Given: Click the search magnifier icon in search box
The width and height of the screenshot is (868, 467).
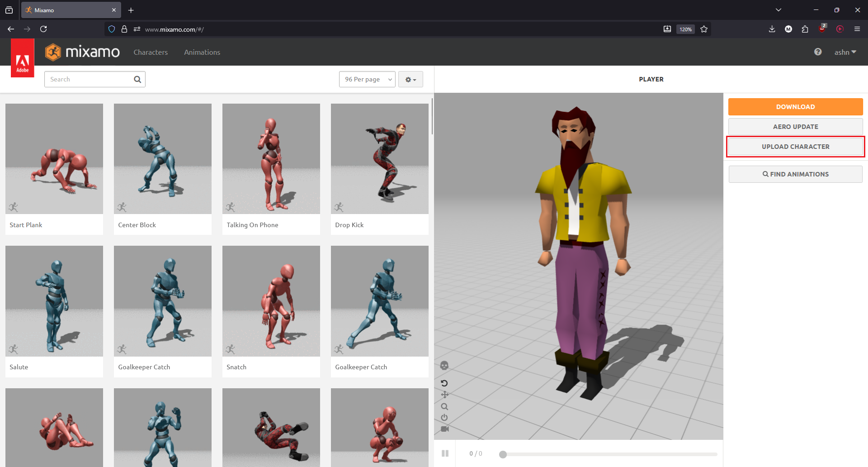Looking at the screenshot, I should tap(137, 79).
